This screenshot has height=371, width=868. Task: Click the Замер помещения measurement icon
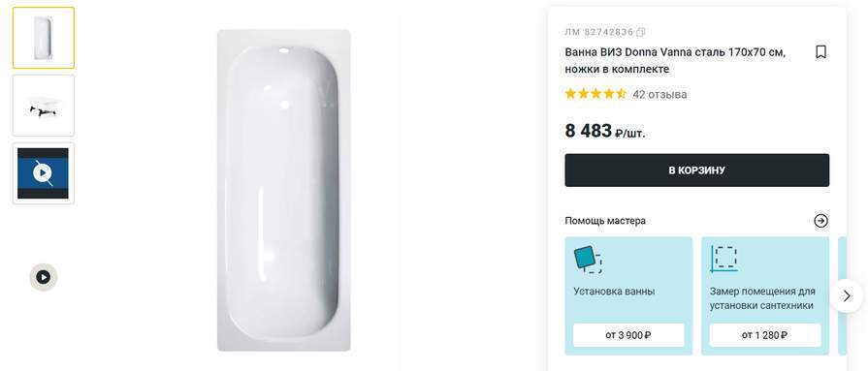coord(724,260)
